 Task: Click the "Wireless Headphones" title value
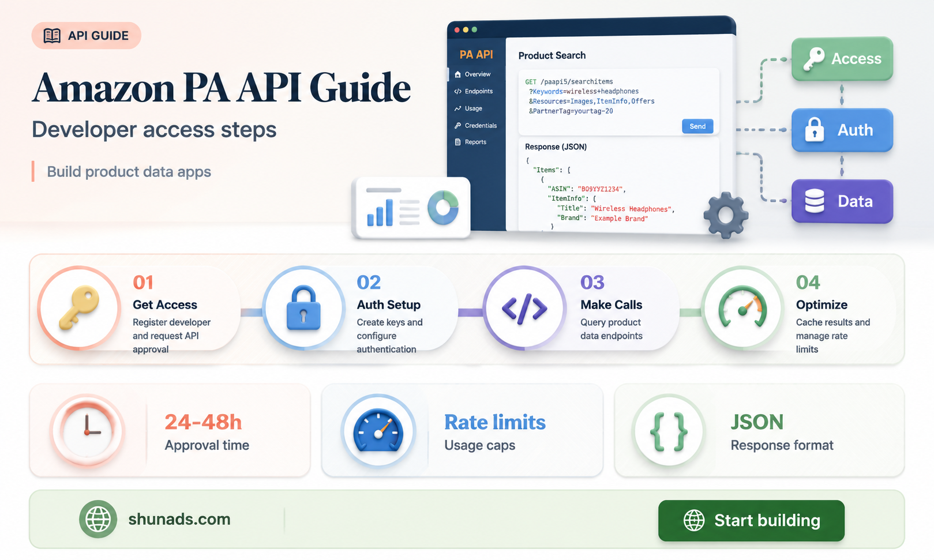(x=632, y=209)
